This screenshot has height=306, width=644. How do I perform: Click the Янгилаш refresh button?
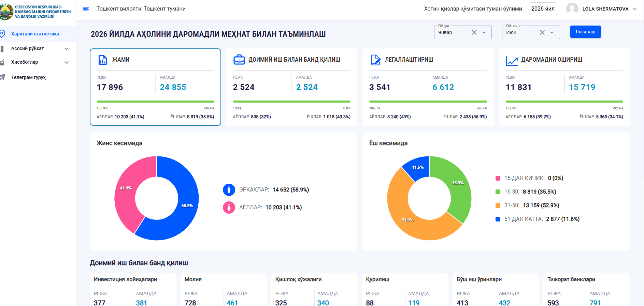[x=585, y=32]
